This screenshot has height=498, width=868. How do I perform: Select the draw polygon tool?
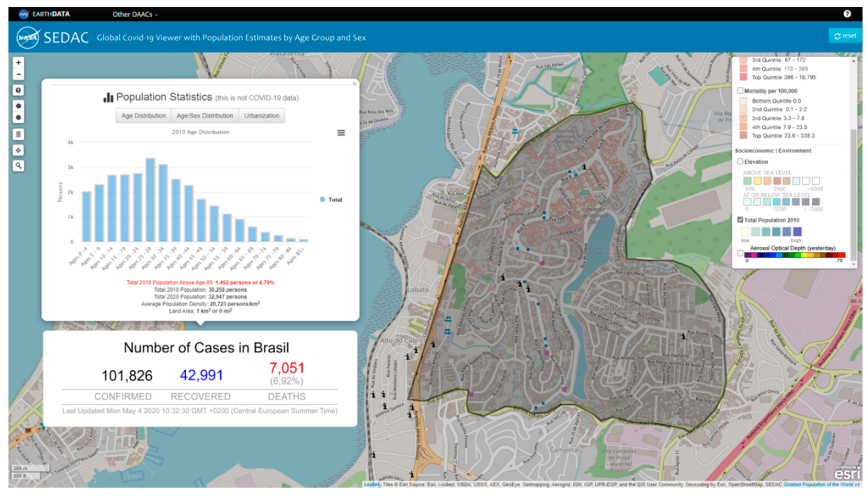19,106
